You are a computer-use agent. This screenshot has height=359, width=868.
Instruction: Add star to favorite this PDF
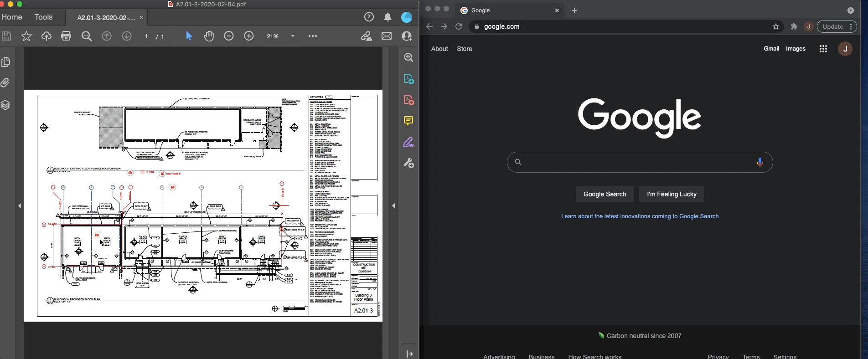tap(26, 36)
